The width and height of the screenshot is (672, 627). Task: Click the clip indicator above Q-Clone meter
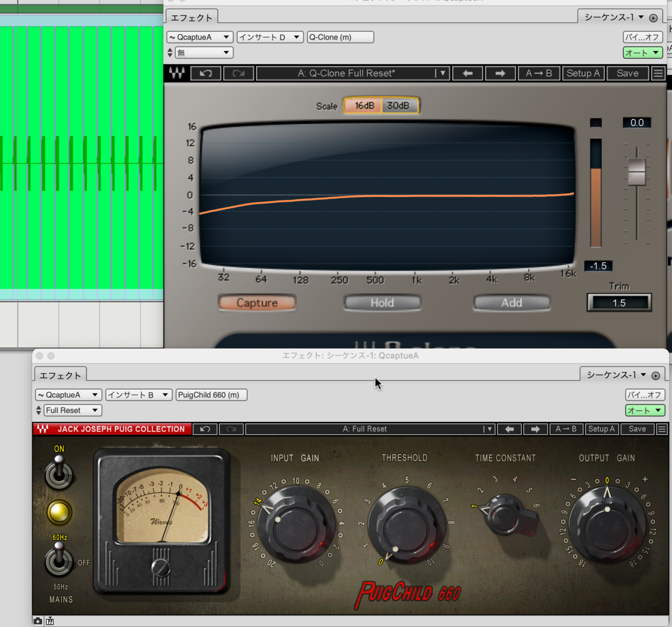point(596,123)
